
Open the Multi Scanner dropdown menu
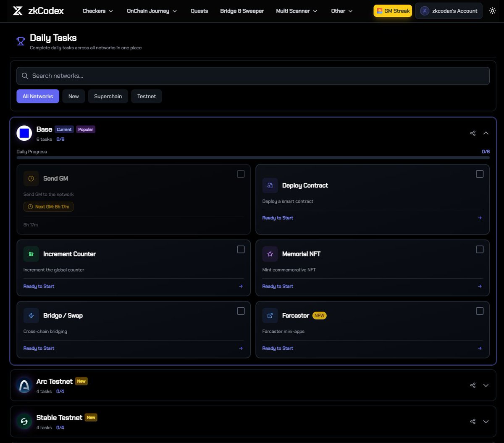click(x=297, y=11)
